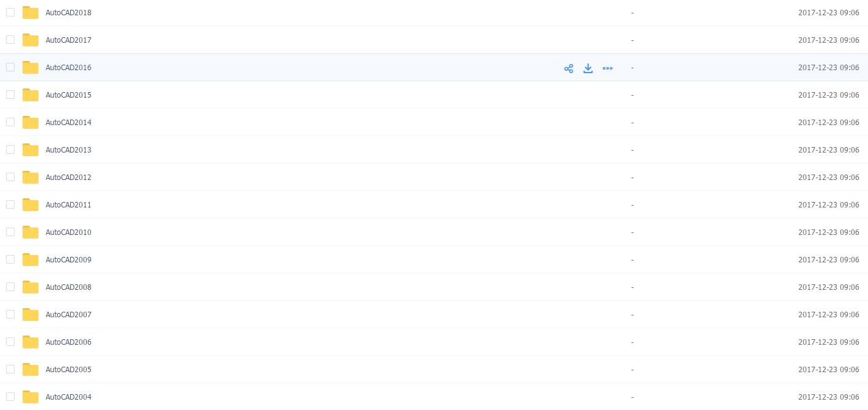Open more options for AutoCAD2016
This screenshot has width=868, height=410.
point(607,68)
